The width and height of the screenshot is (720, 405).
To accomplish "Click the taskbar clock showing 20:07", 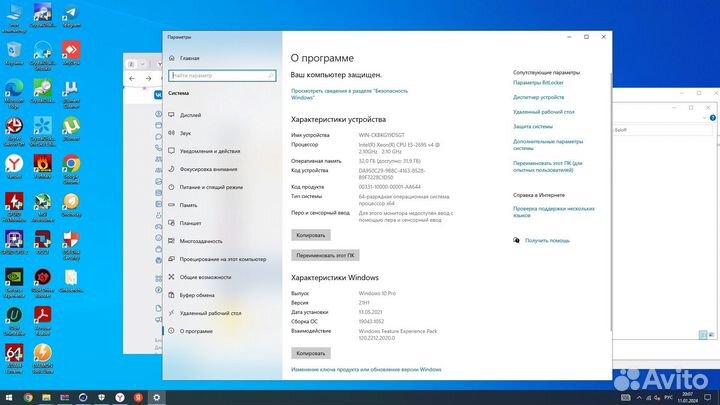I will (687, 397).
